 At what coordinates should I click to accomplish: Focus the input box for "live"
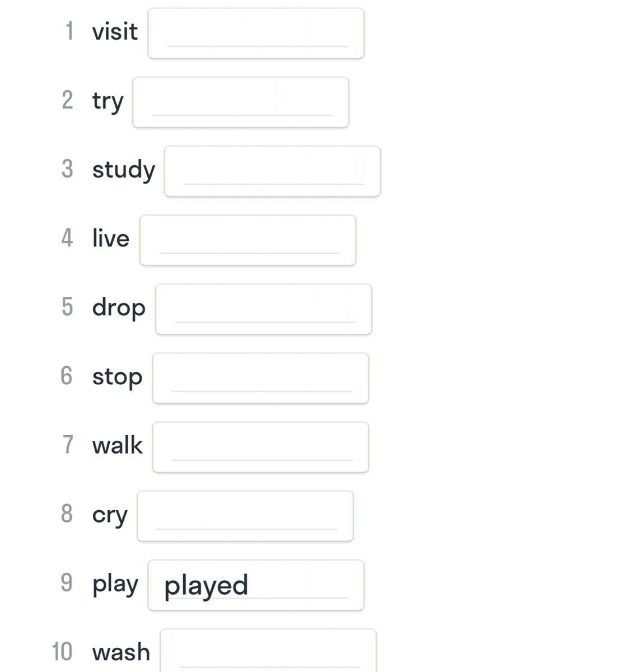[x=248, y=240]
